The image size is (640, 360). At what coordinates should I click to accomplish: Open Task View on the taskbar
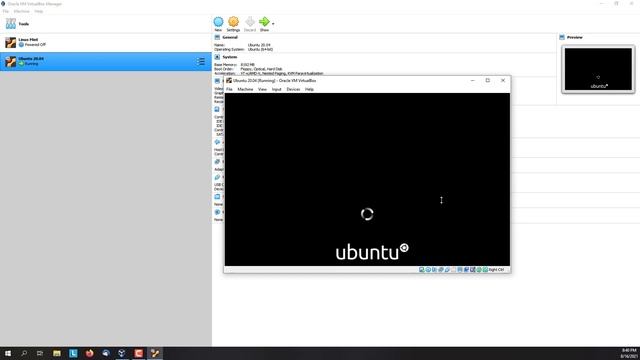coord(40,353)
